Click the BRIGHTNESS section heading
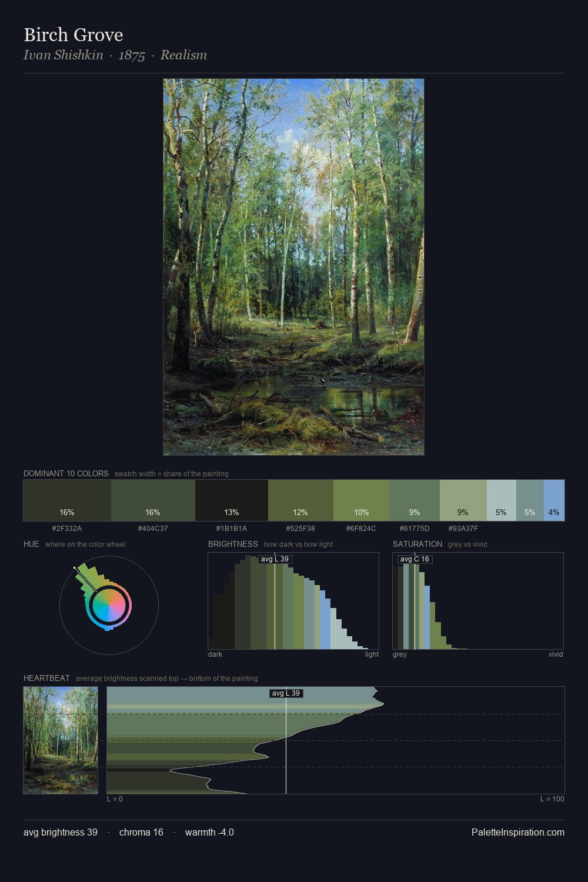 point(233,544)
